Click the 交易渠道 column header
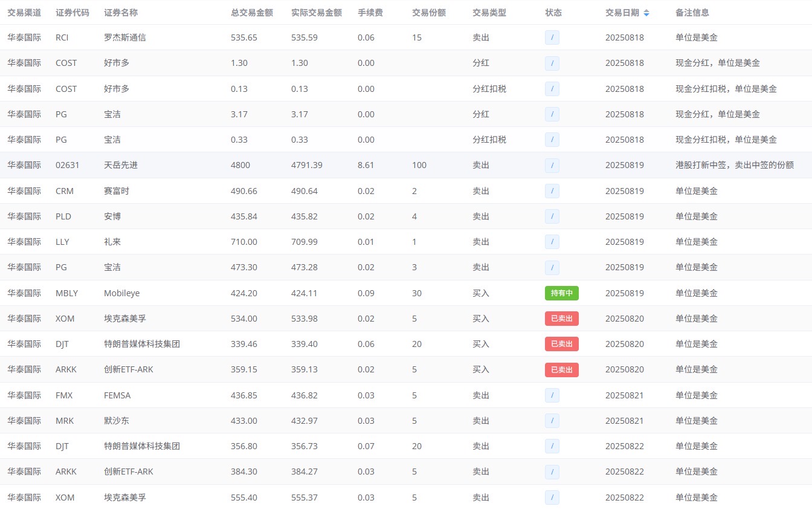The width and height of the screenshot is (812, 509). [24, 13]
